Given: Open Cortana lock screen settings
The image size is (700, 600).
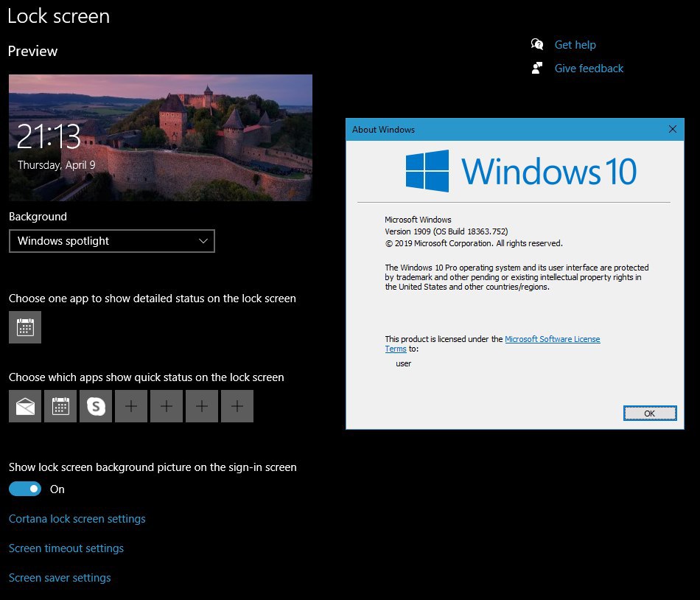Looking at the screenshot, I should pyautogui.click(x=77, y=519).
